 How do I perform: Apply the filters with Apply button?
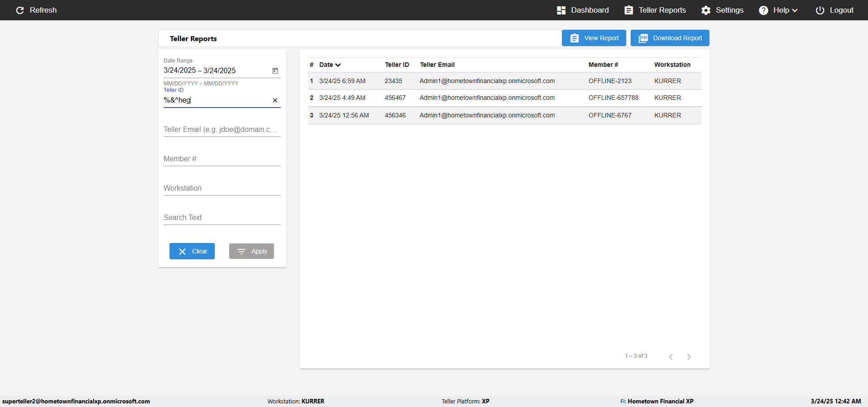click(251, 251)
